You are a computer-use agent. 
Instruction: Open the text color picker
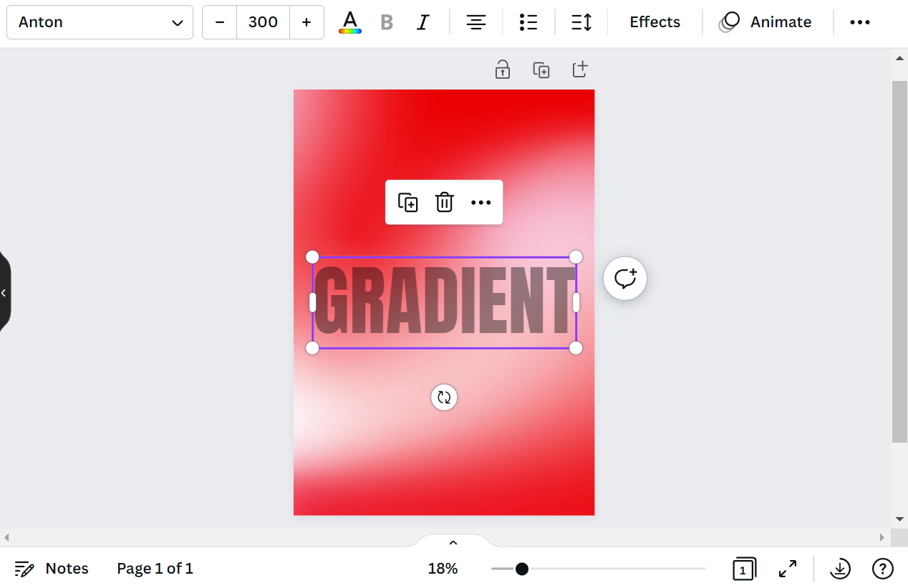(350, 22)
